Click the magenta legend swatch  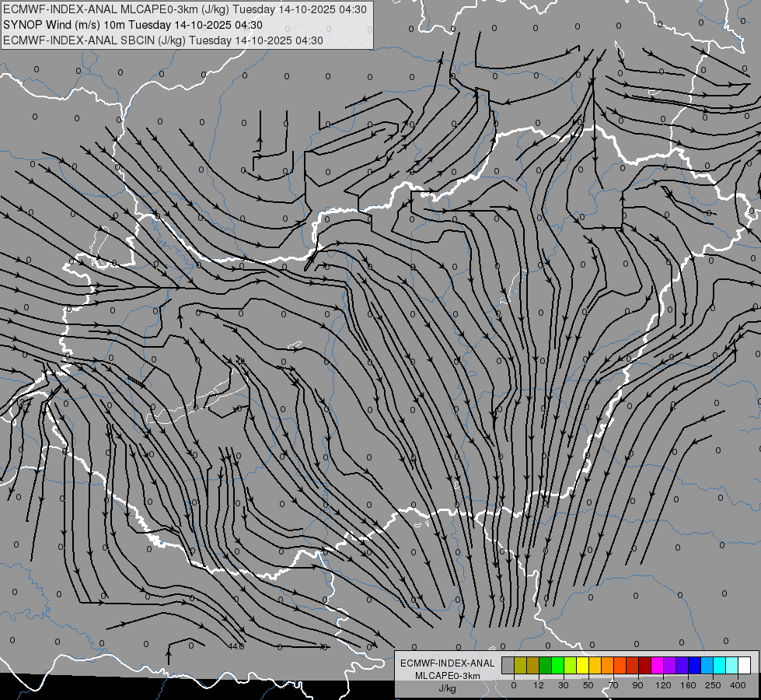point(657,665)
